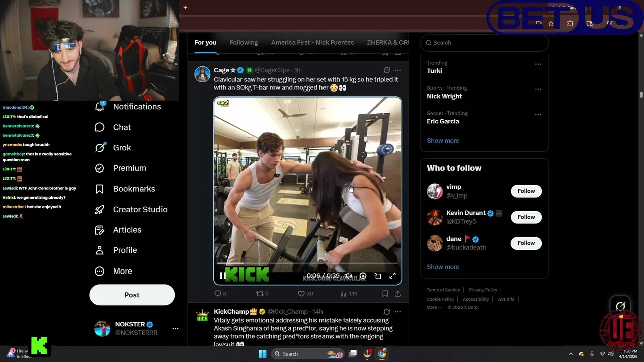Seek on the video progress bar
The height and width of the screenshot is (362, 644).
[x=308, y=263]
